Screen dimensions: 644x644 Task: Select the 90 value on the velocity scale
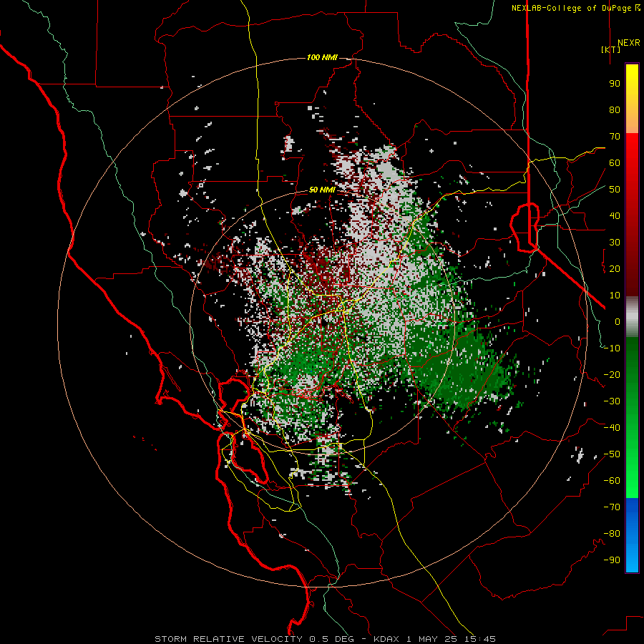coord(615,84)
